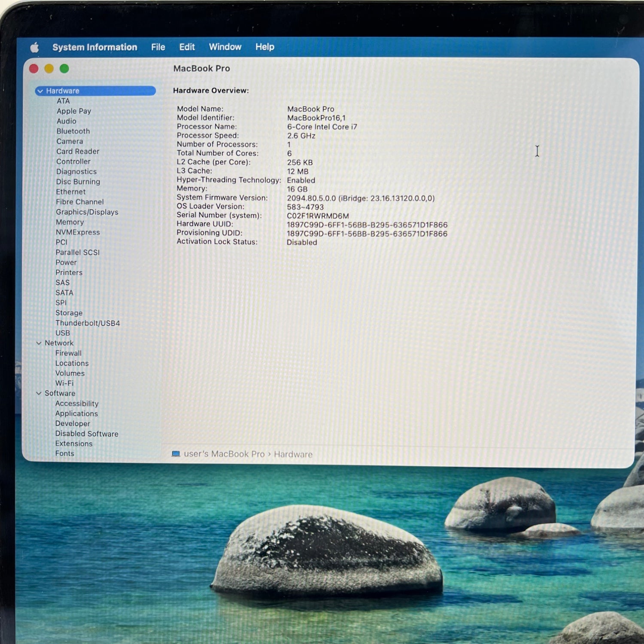This screenshot has width=644, height=644.
Task: Select Thunderbolt/USB4 in the sidebar
Action: [x=88, y=323]
